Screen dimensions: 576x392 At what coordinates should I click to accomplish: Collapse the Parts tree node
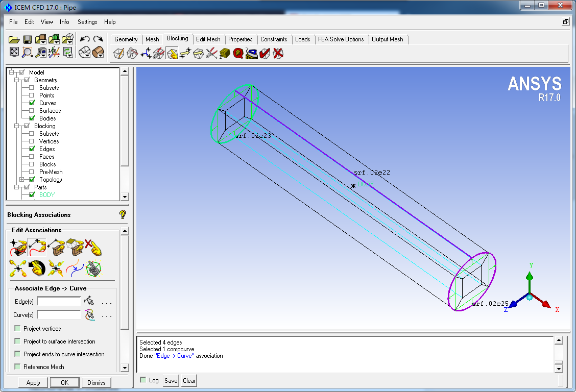[x=16, y=187]
